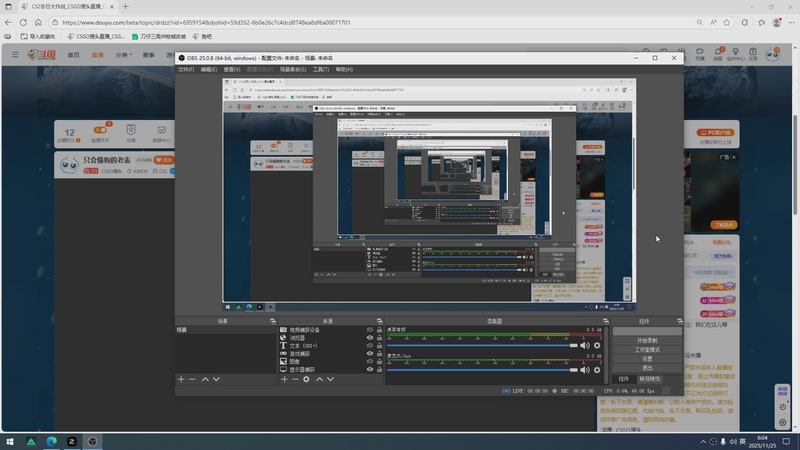The image size is (800, 450).
Task: Click orange 关注 button on streamer card
Action: point(164,160)
